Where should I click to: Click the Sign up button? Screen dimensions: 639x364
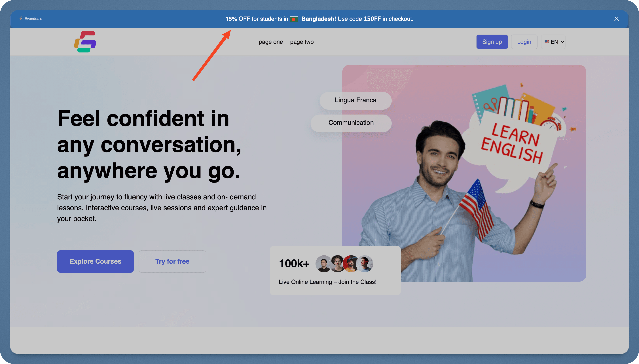[492, 41]
